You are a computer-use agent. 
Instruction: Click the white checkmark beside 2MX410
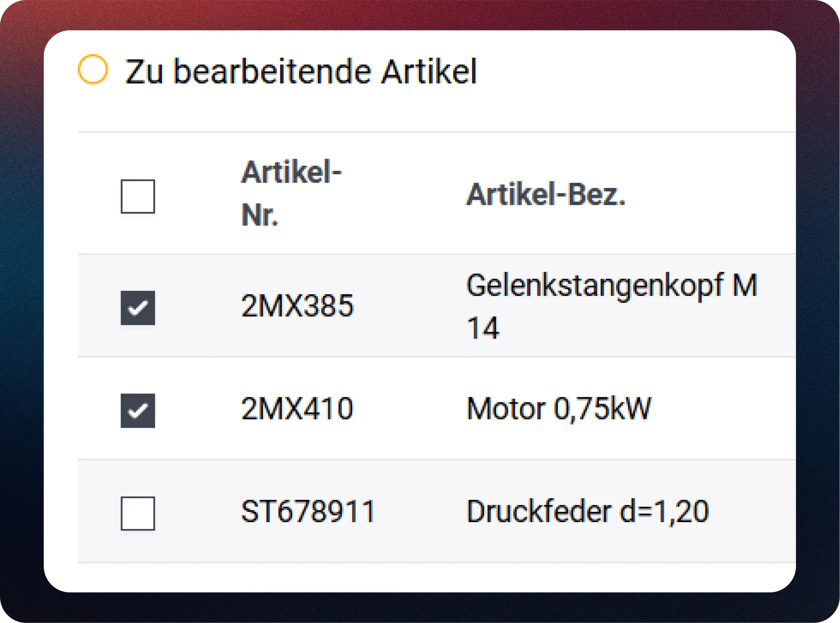click(x=138, y=411)
